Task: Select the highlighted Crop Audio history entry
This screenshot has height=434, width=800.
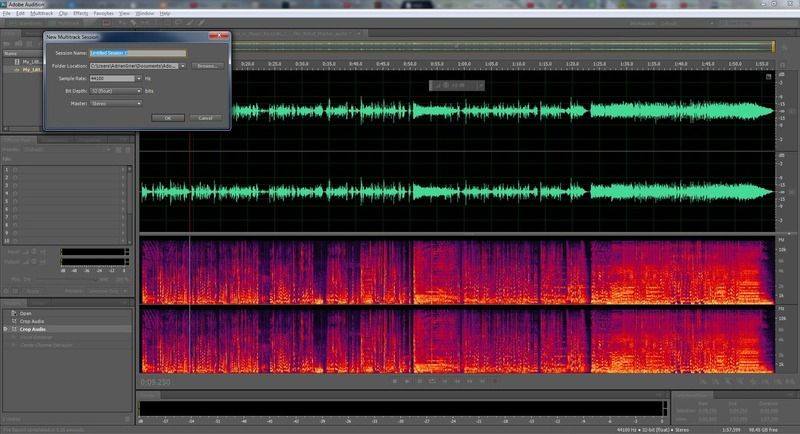Action: click(33, 329)
